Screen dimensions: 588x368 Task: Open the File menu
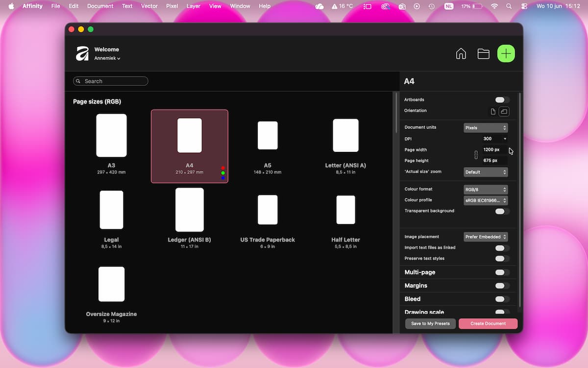[x=56, y=6]
